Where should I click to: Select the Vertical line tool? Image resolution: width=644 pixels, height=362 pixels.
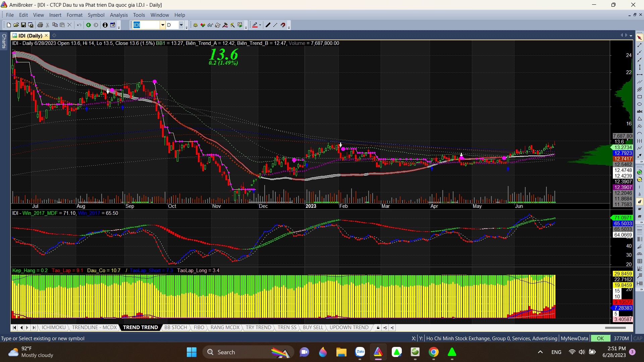click(640, 67)
